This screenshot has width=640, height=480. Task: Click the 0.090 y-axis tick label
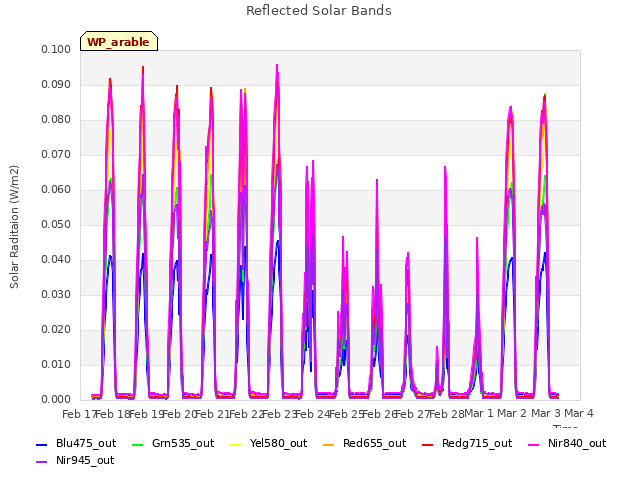[56, 84]
